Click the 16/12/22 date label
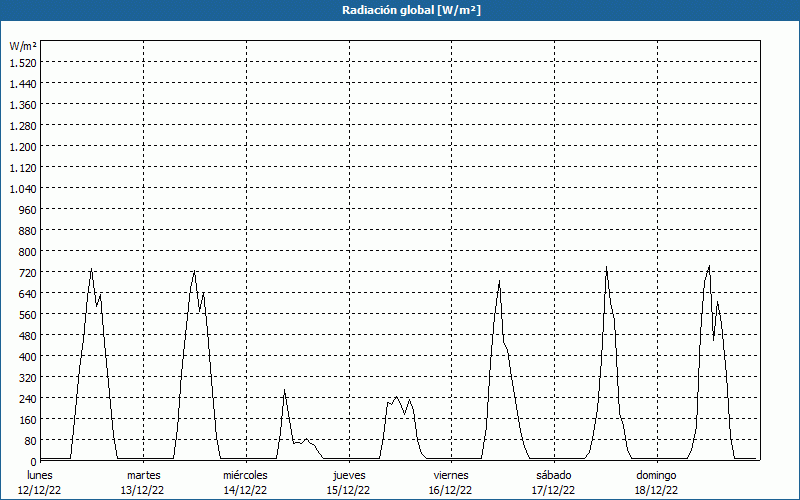Image resolution: width=800 pixels, height=500 pixels. click(x=451, y=490)
